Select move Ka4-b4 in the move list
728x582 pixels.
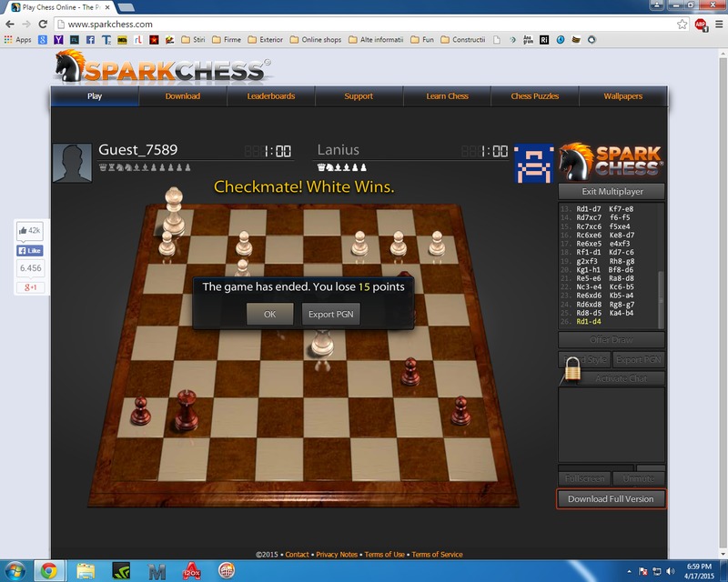[x=622, y=313]
